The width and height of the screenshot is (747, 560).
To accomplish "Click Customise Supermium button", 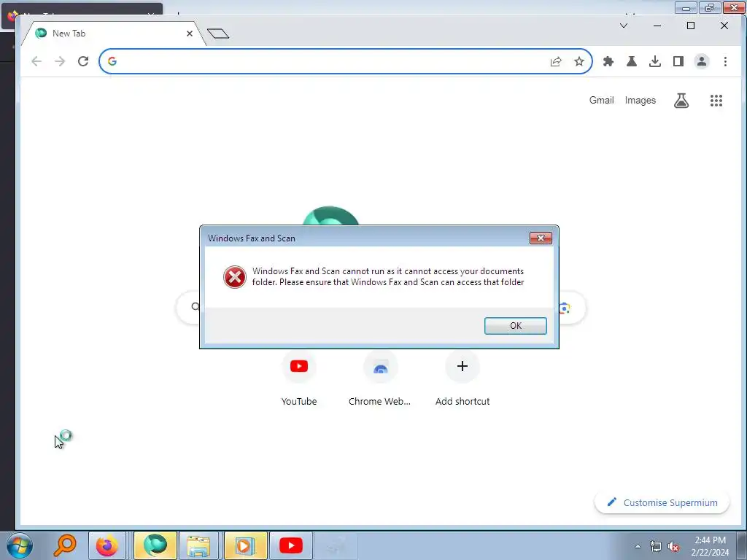I will pos(662,503).
